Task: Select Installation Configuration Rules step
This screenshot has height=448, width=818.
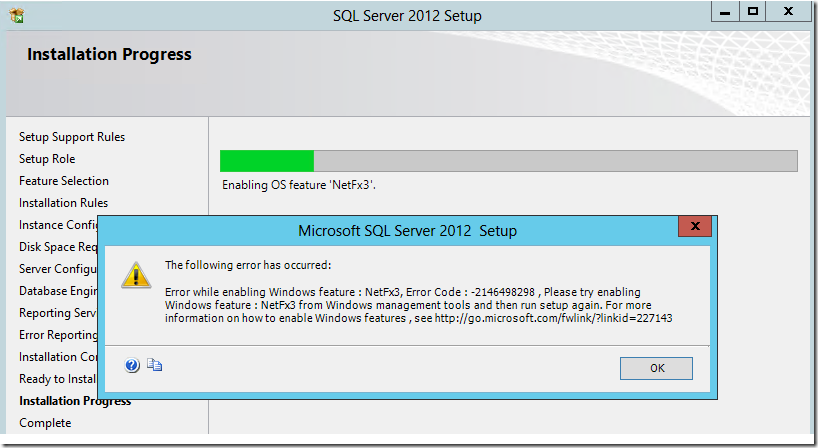Action: pos(58,357)
